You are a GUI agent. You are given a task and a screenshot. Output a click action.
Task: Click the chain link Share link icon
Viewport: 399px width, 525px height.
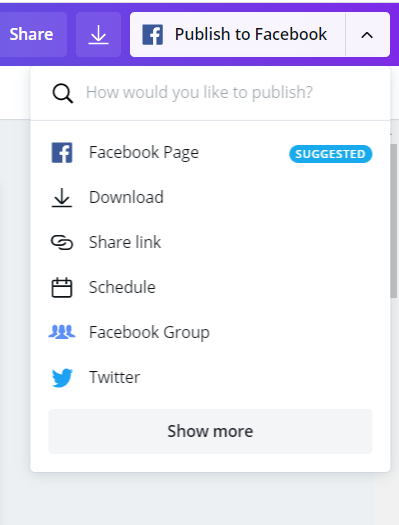[62, 242]
